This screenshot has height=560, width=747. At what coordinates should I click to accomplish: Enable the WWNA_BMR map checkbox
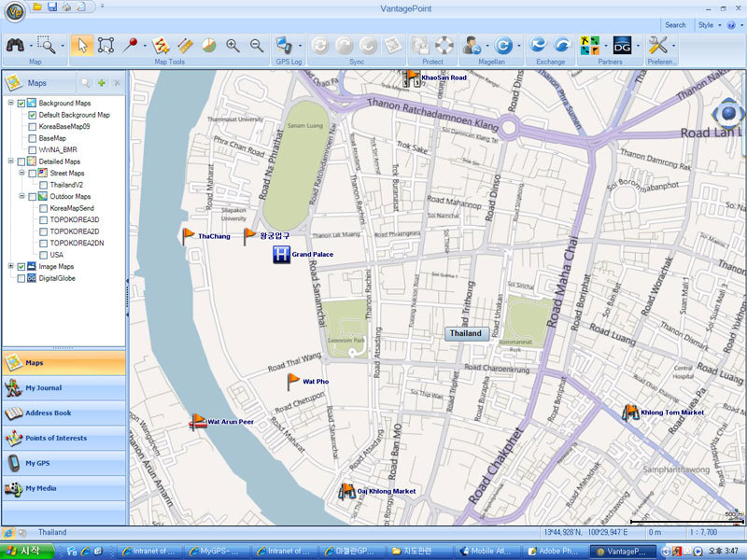[33, 150]
